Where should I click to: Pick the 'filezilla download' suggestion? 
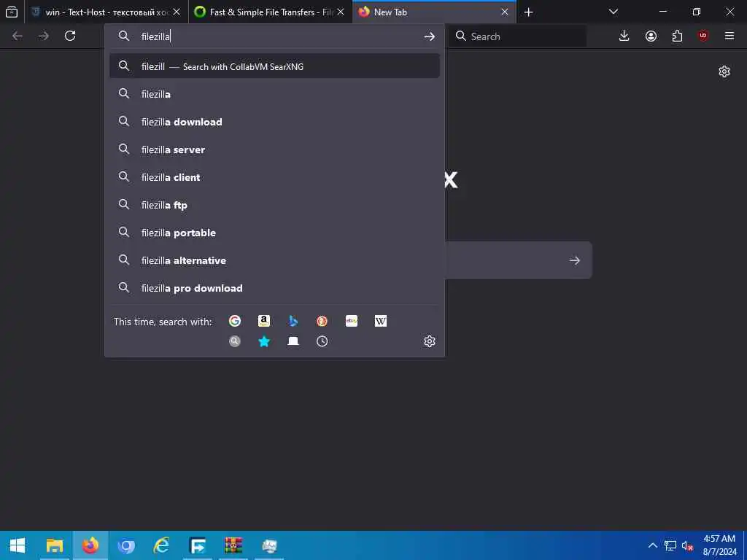click(x=274, y=122)
